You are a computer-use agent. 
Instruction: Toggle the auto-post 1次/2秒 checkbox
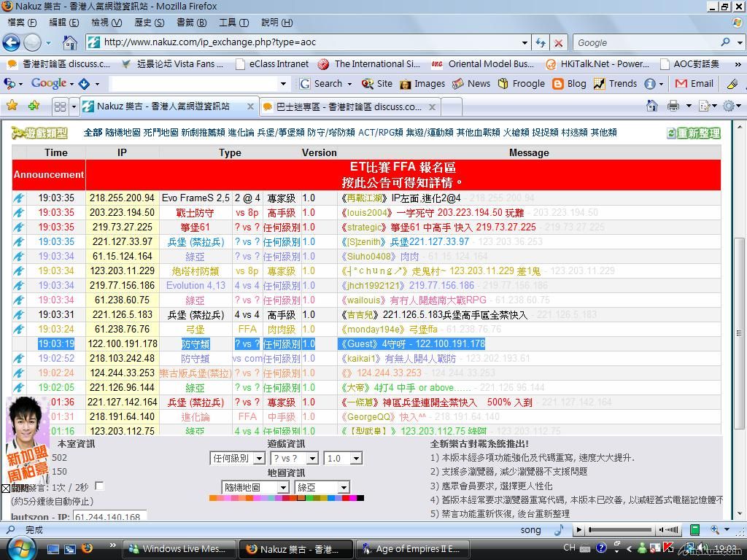click(x=99, y=486)
